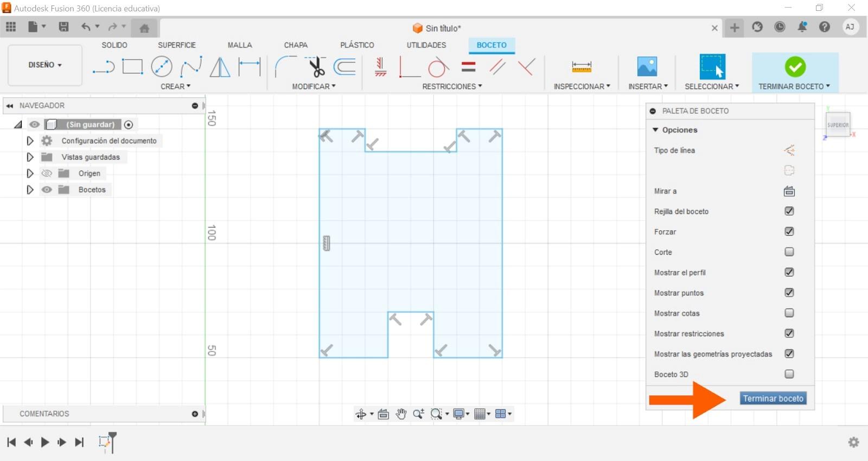868x461 pixels.
Task: Apply the Equal constraint
Action: (468, 67)
